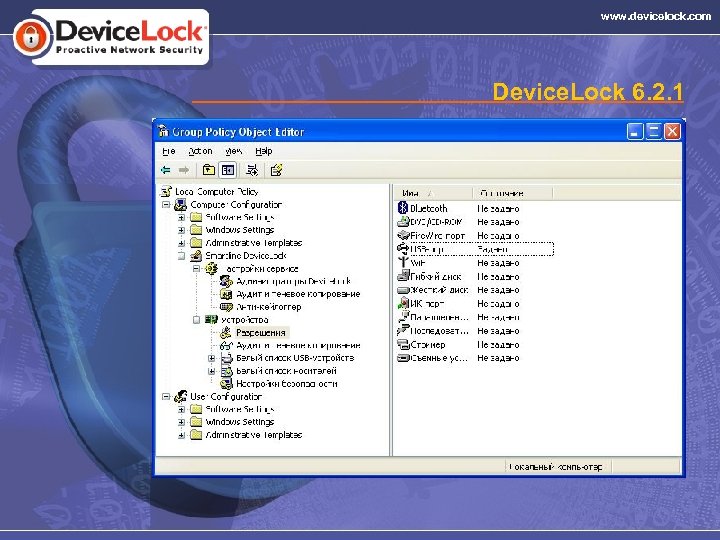The width and height of the screenshot is (720, 540).
Task: Select Smartline DeviceLock tree node
Action: 246,256
